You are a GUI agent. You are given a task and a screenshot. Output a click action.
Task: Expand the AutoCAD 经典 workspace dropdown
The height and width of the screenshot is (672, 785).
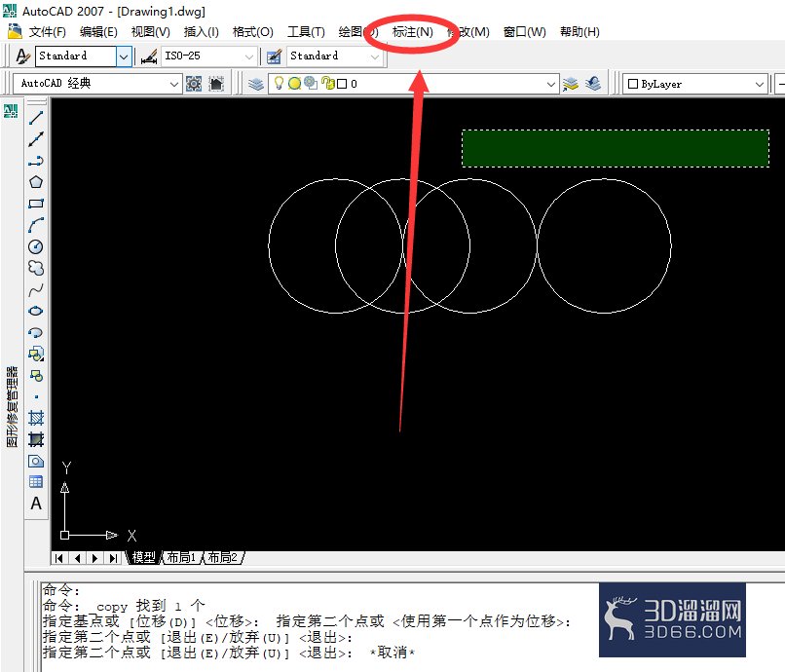174,84
